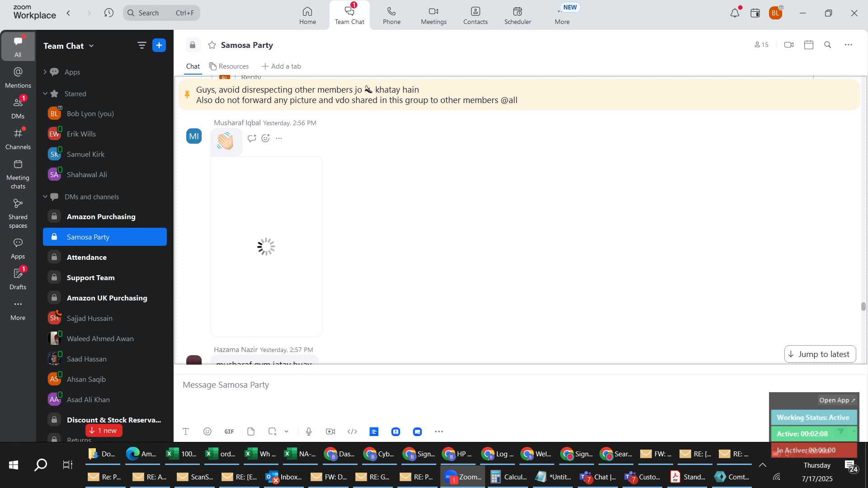The width and height of the screenshot is (868, 488).
Task: Open the Calculator taskbar item
Action: (509, 477)
